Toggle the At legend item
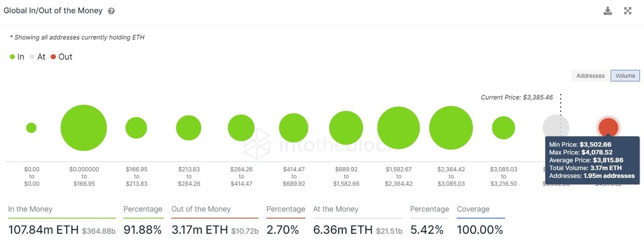Screen dimensions: 644x249 [37, 56]
